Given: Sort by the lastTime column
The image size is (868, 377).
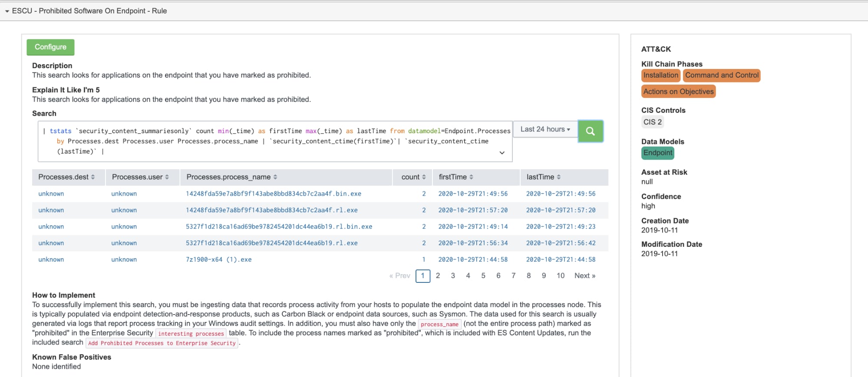Looking at the screenshot, I should [564, 177].
